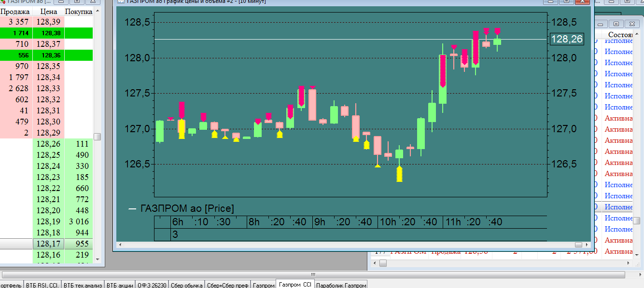Screen dimensions: 644x288
Task: Click the sell volume 1 797
Action: click(x=16, y=77)
